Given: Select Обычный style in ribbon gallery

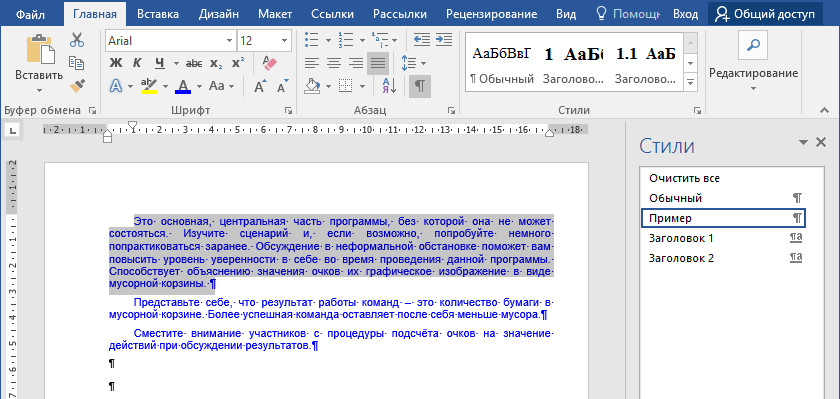Looking at the screenshot, I should pos(502,62).
